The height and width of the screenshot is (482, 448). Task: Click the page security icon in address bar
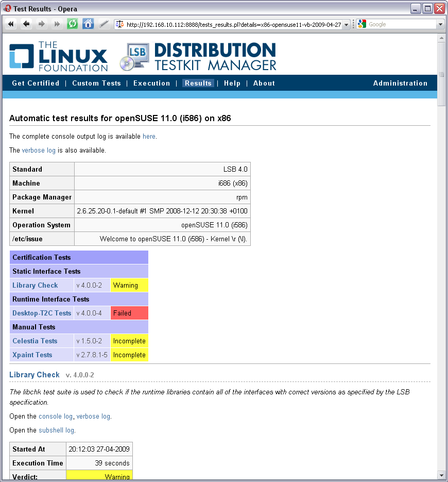tap(120, 24)
